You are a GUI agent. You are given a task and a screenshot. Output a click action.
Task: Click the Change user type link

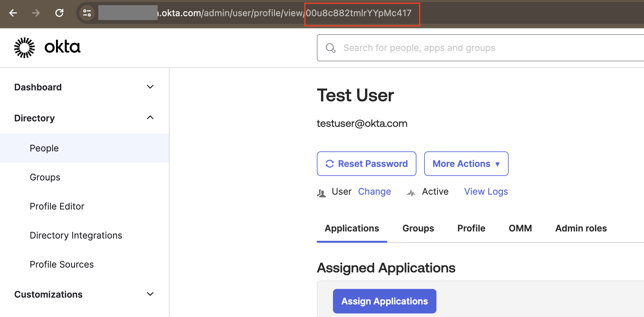[x=375, y=191]
